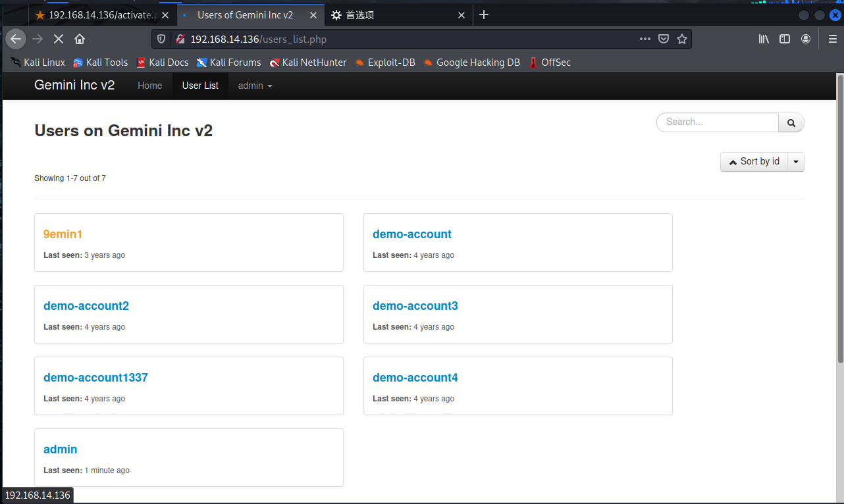Click the Search input field
The height and width of the screenshot is (504, 844).
point(718,122)
